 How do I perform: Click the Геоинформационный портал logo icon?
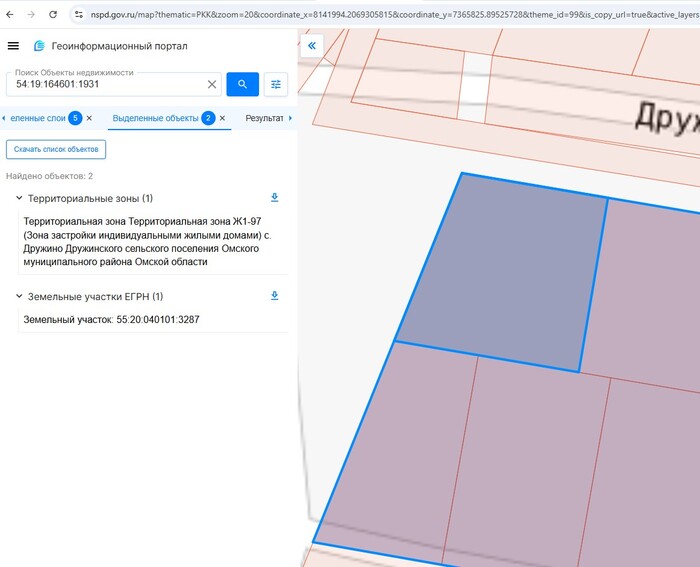39,46
